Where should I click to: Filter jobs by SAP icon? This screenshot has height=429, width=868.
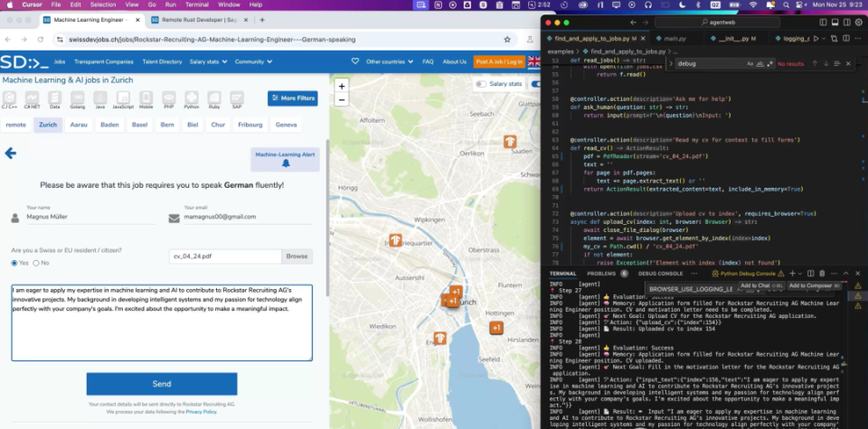click(237, 99)
